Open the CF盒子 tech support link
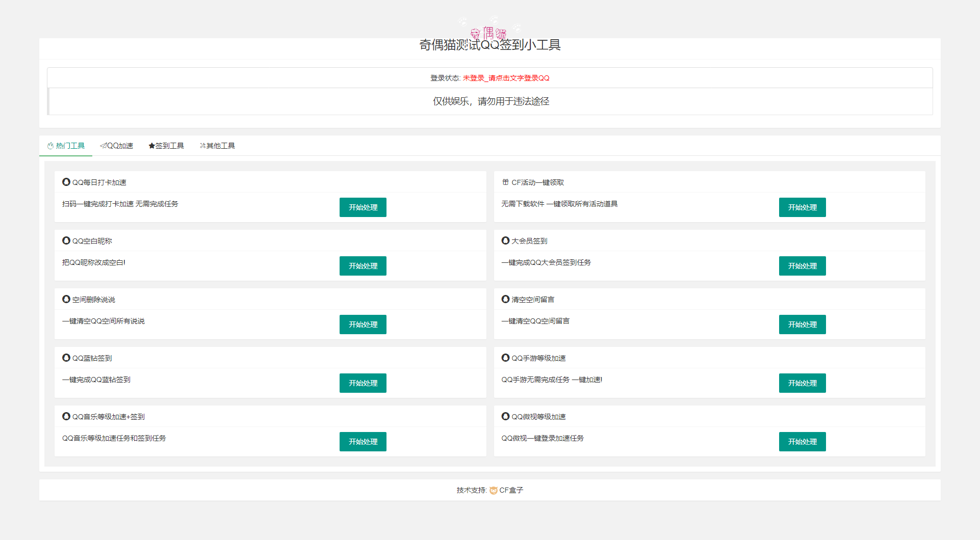 tap(511, 490)
